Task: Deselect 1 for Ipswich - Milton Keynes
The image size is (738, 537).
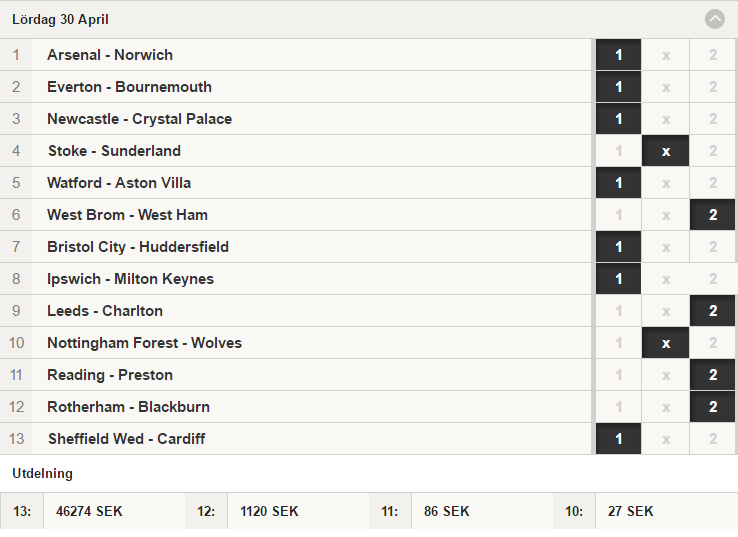Action: pyautogui.click(x=618, y=279)
